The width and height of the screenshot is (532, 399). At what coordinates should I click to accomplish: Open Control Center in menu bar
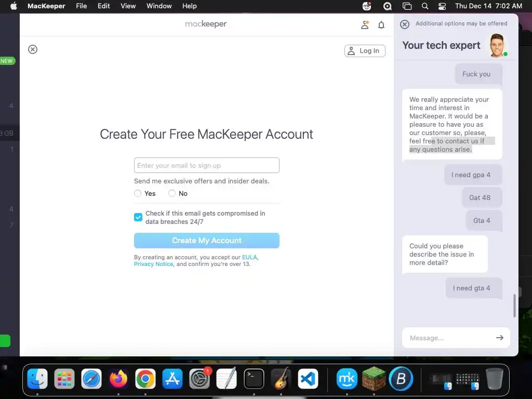tap(442, 6)
